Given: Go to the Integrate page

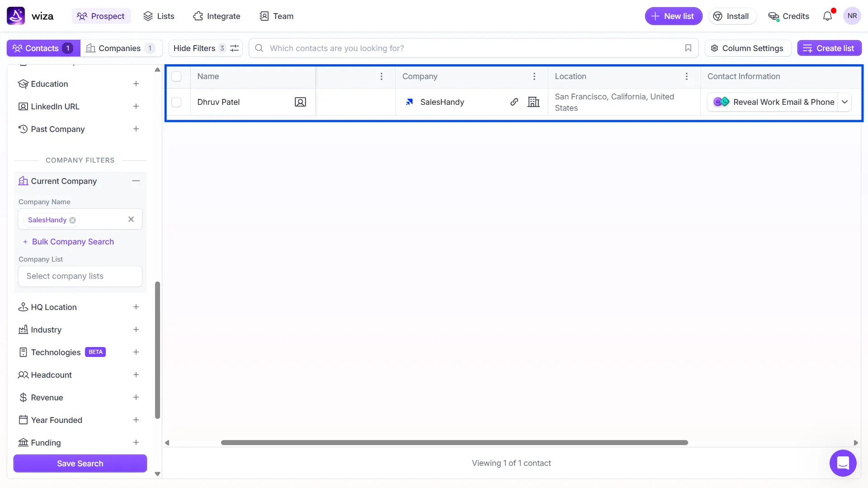Looking at the screenshot, I should (217, 16).
